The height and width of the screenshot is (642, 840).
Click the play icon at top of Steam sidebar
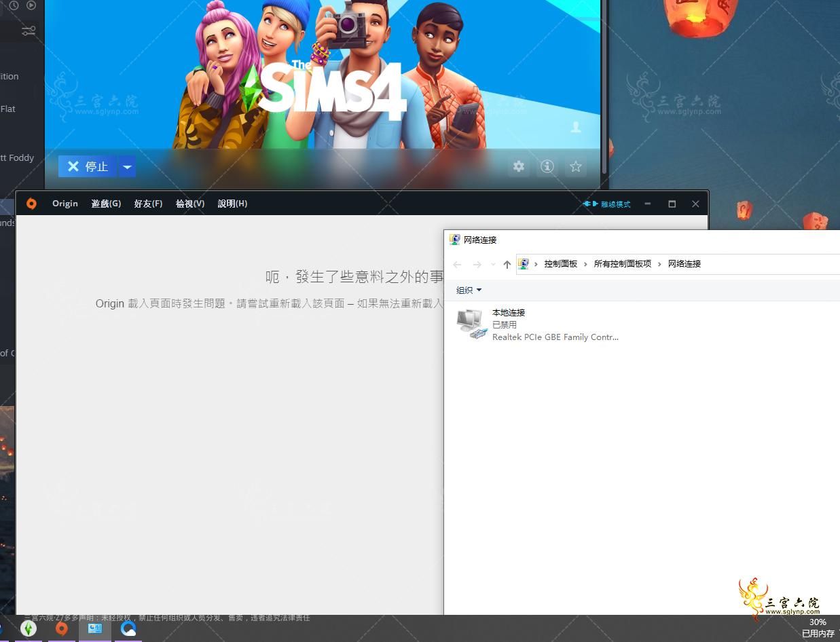[x=31, y=5]
